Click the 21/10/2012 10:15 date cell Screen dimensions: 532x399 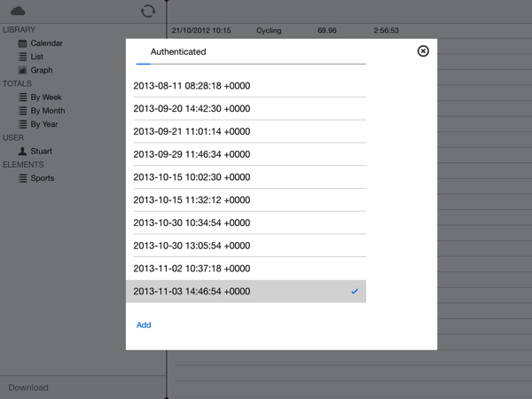(201, 30)
